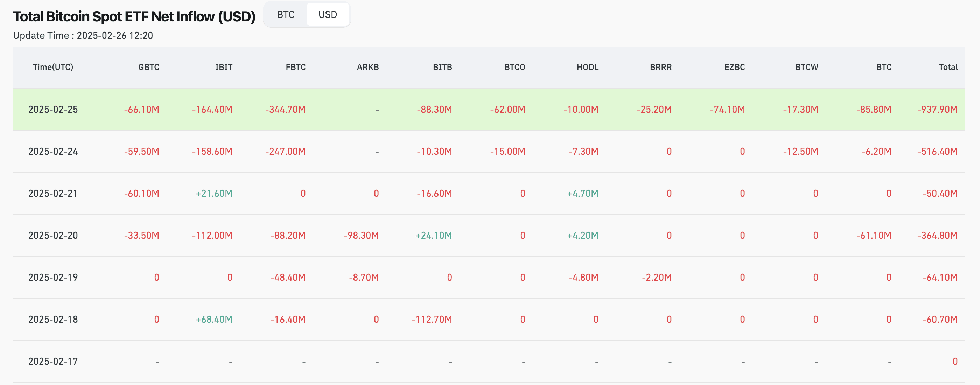The width and height of the screenshot is (980, 385).
Task: Click the -344.70M FBTC value
Action: pyautogui.click(x=285, y=110)
